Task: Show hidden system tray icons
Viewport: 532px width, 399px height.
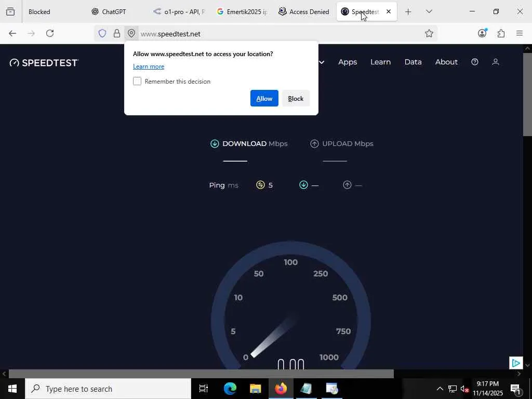Action: coord(440,389)
